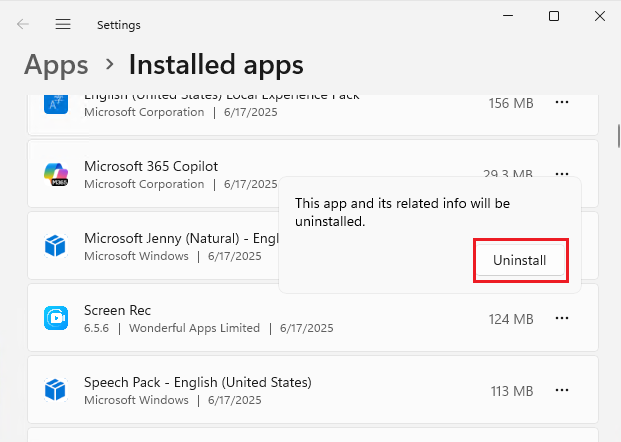Click the Speech Pack - English (United States) title
Viewport: 621px width, 442px height.
coord(198,382)
